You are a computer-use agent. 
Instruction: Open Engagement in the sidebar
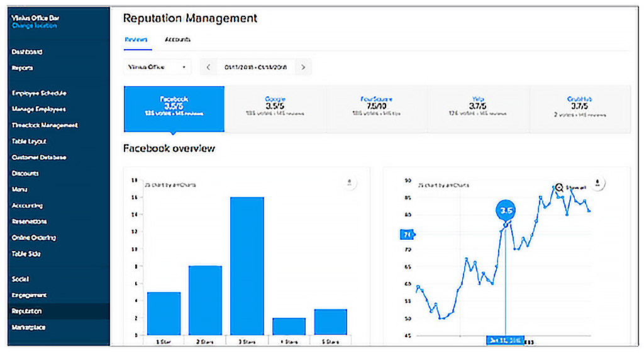(x=29, y=295)
